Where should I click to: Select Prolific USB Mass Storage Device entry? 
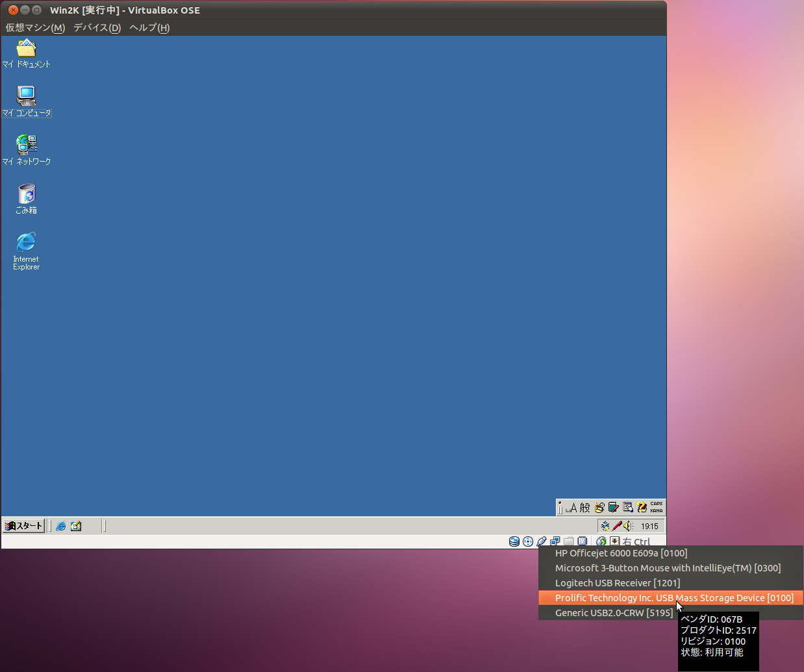click(673, 598)
